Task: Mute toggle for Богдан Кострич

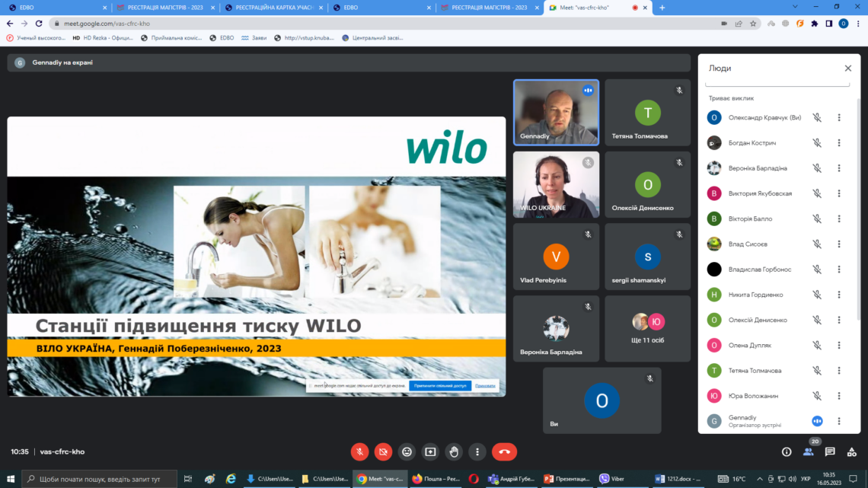Action: [x=817, y=143]
